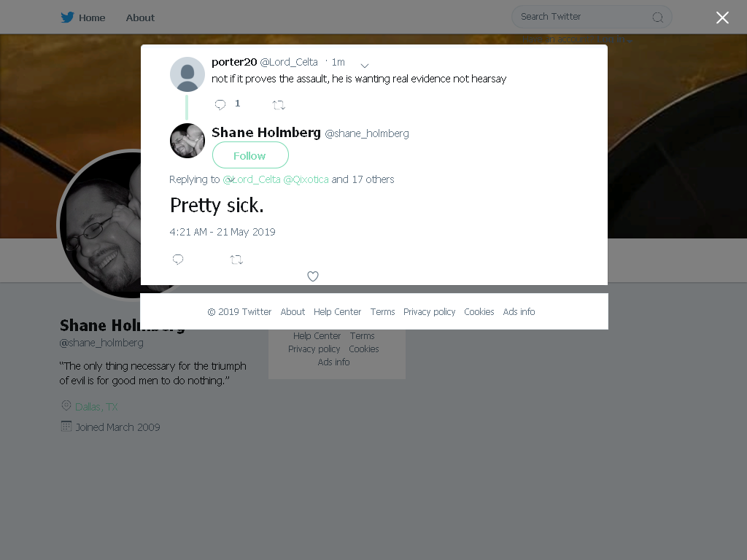Open Help Center in white footer
This screenshot has width=747, height=560.
(x=337, y=312)
